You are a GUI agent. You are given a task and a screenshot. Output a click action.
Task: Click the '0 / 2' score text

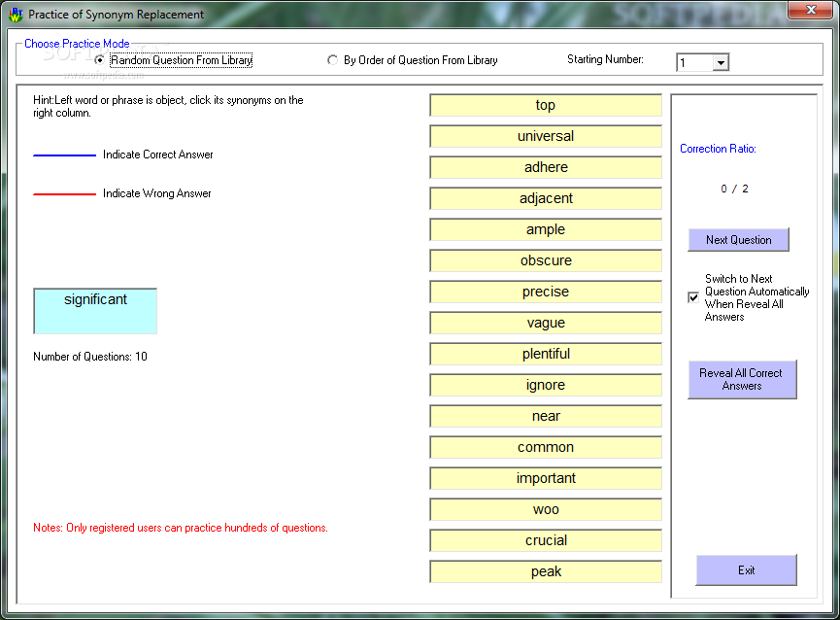[x=734, y=189]
